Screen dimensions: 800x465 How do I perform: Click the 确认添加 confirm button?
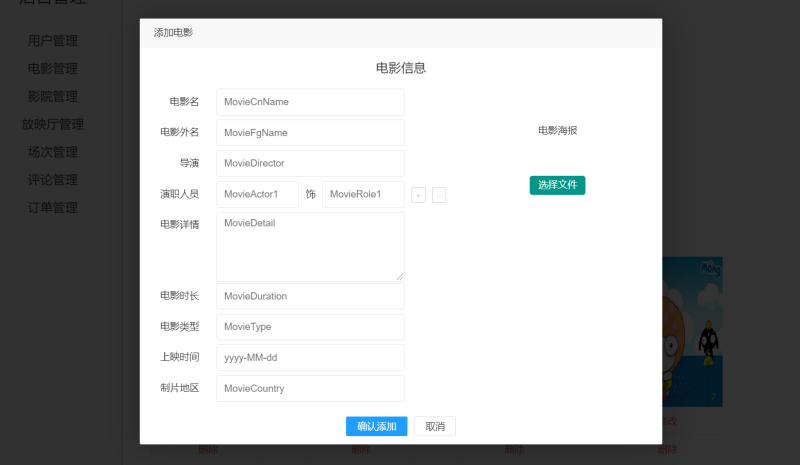point(377,426)
